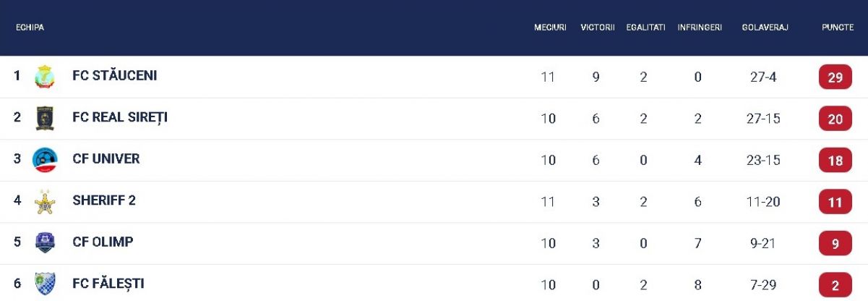Screen dimensions: 868x301
Task: Click the FC Real Sireți team logo
Action: click(45, 118)
